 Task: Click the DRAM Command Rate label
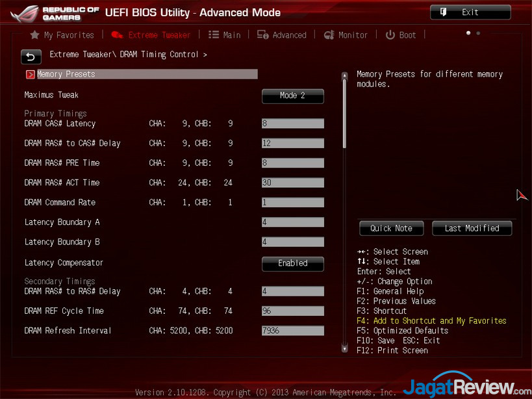tap(60, 203)
